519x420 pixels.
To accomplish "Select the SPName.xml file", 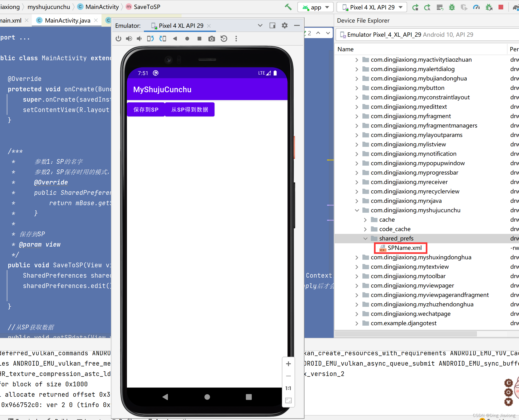I will (x=405, y=248).
